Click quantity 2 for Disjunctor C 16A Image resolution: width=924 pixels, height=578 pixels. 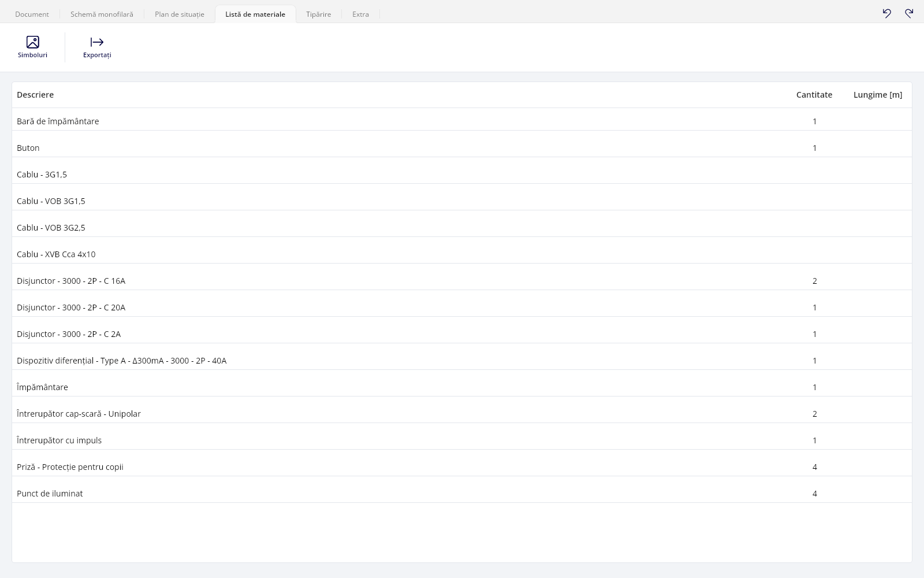[815, 281]
